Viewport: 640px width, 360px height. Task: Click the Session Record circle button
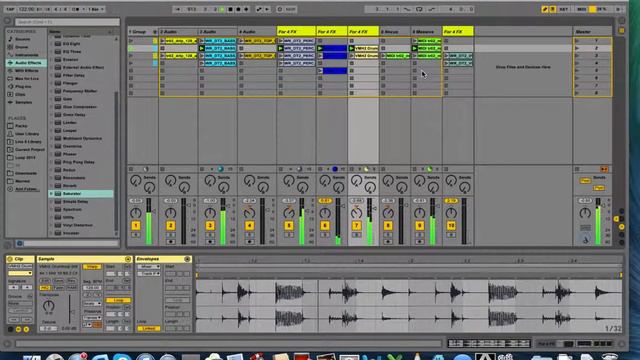click(280, 9)
